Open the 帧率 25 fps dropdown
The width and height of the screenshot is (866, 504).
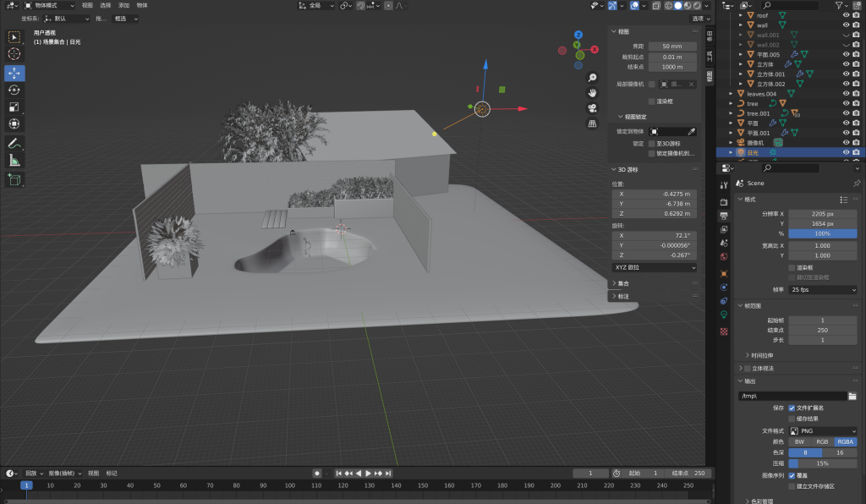823,289
